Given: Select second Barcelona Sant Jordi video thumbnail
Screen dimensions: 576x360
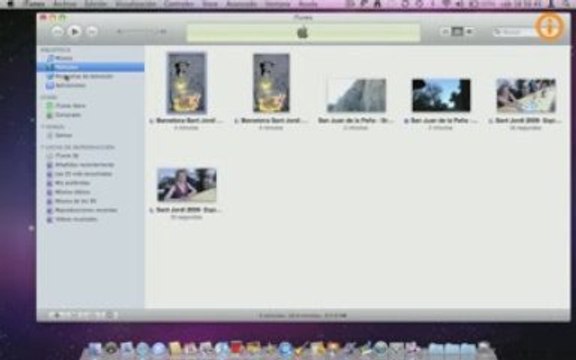Looking at the screenshot, I should click(x=271, y=83).
